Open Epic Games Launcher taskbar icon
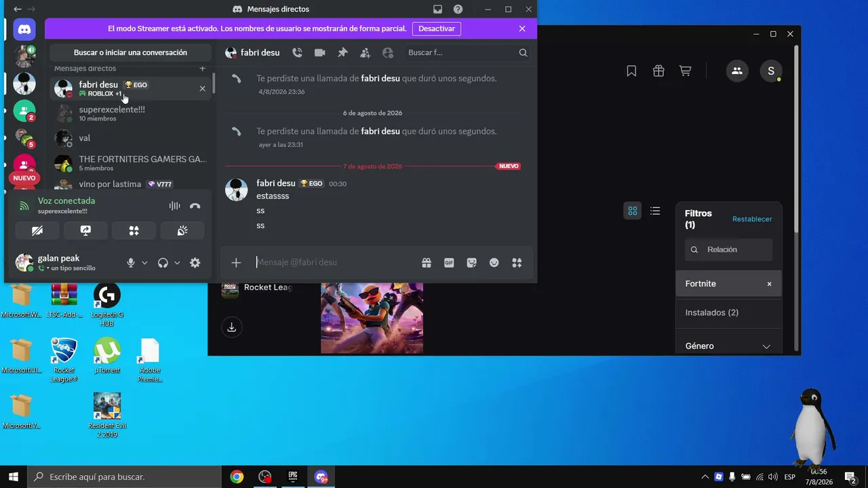The height and width of the screenshot is (488, 868). tap(293, 476)
